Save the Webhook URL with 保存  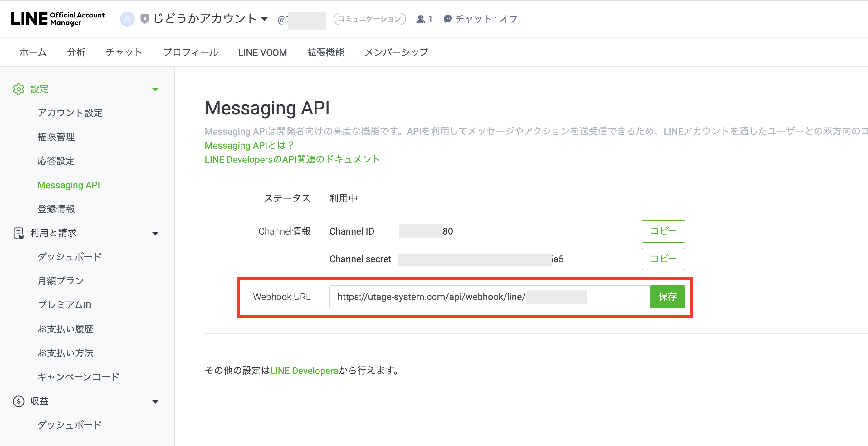click(667, 297)
